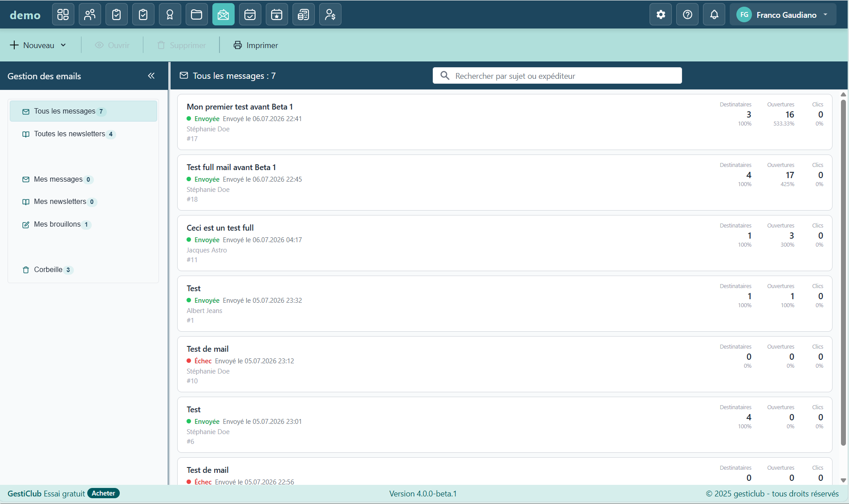
Task: Select the active email envelope module icon
Action: [x=223, y=15]
